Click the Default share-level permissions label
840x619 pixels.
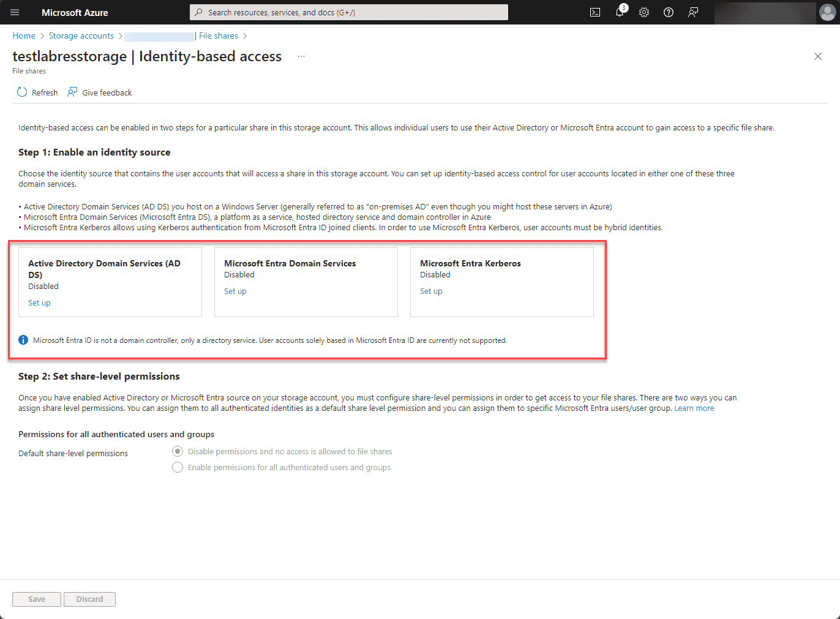[73, 454]
